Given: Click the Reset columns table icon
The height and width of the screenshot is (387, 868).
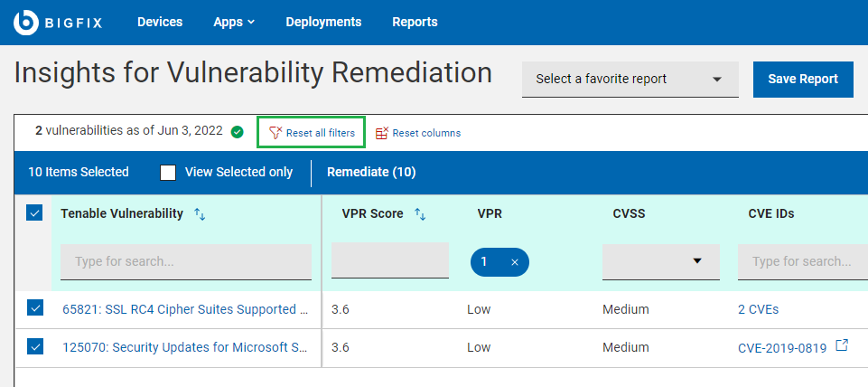Looking at the screenshot, I should [x=382, y=133].
